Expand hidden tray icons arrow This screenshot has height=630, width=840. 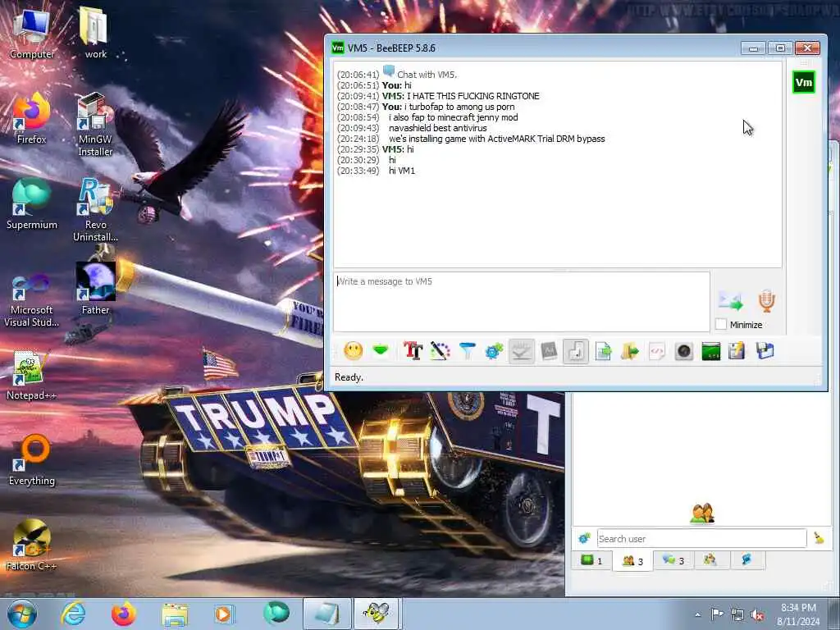[x=697, y=615]
